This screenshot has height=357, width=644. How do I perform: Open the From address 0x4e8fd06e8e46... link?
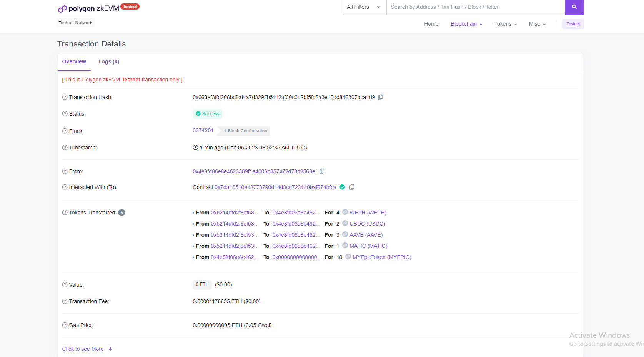click(x=254, y=171)
